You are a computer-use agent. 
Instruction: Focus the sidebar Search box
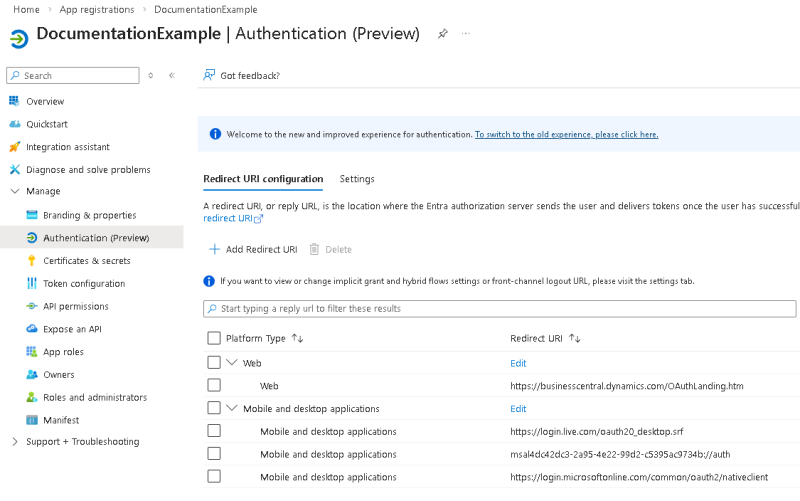72,76
